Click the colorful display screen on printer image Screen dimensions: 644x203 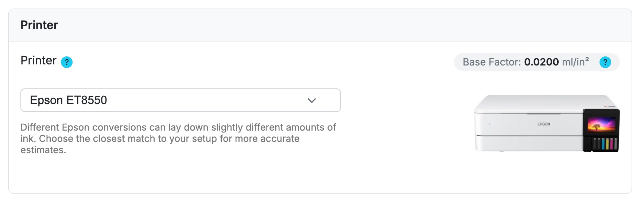pos(601,125)
